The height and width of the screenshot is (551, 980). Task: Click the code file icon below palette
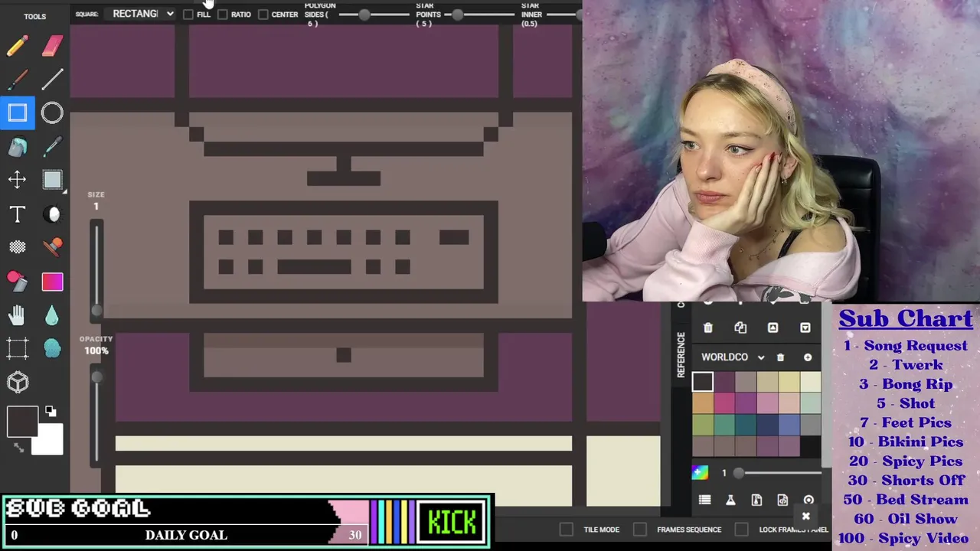(782, 500)
